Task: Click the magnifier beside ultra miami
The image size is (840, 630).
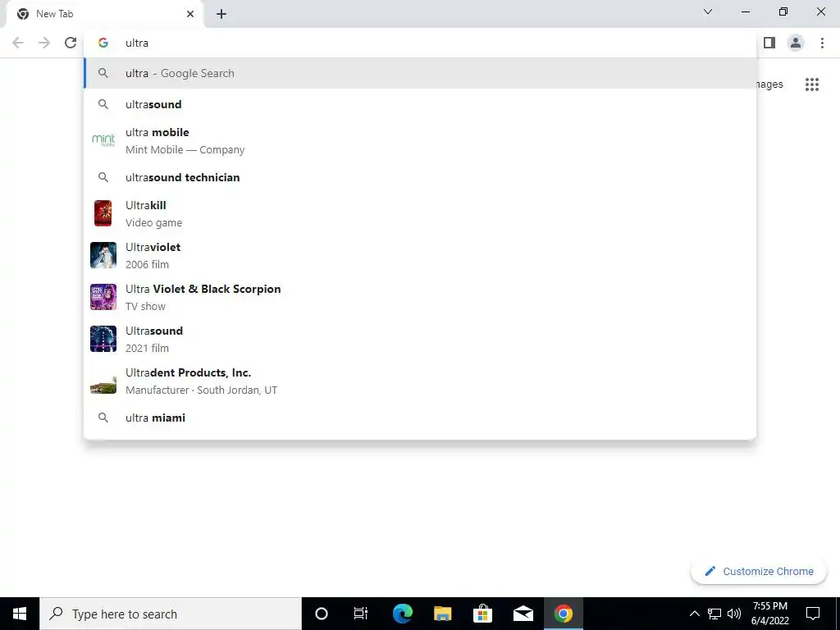Action: (103, 418)
